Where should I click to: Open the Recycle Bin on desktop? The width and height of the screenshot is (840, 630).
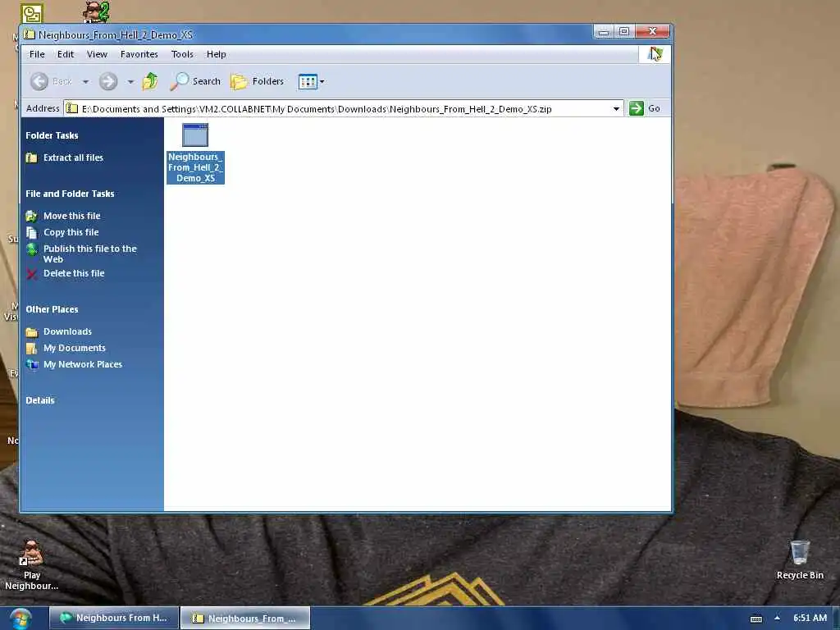click(x=800, y=559)
